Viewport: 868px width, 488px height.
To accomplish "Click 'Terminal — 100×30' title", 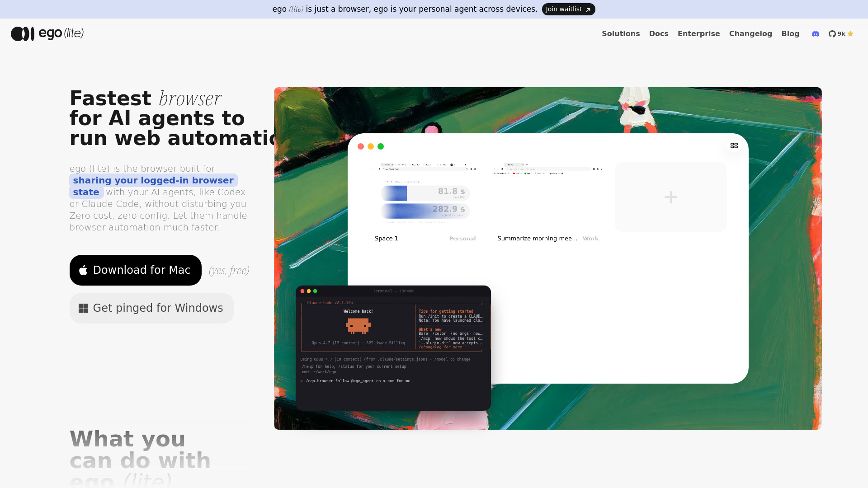I will point(393,291).
